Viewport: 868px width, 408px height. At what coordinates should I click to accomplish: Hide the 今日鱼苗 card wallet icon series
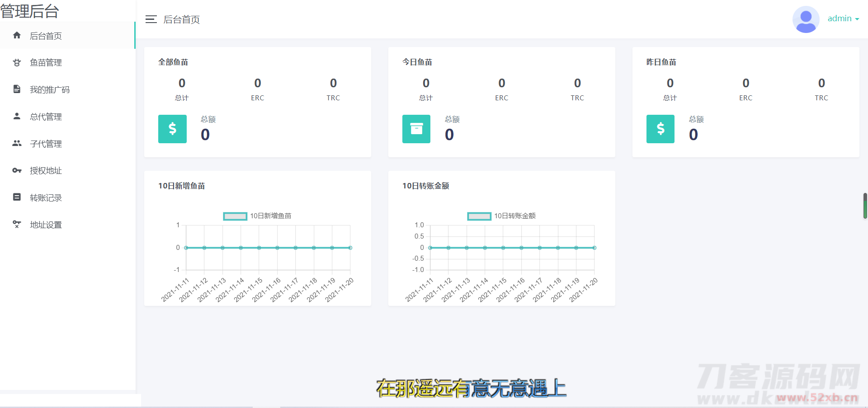pos(416,129)
